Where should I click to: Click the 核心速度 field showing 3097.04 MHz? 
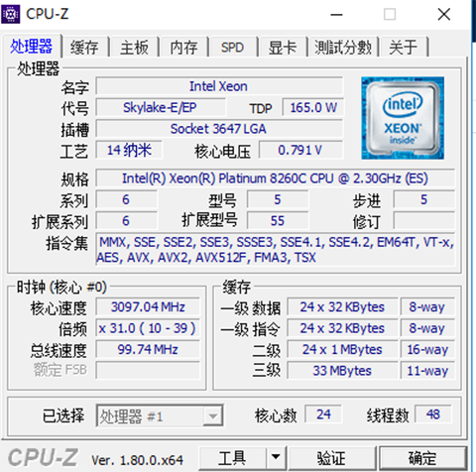click(148, 307)
